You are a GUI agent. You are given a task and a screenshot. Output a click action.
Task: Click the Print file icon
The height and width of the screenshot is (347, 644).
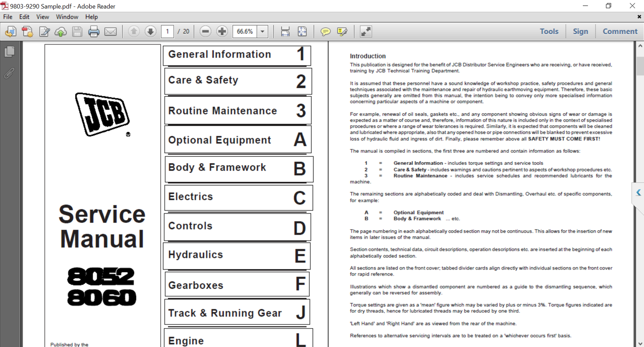point(94,31)
